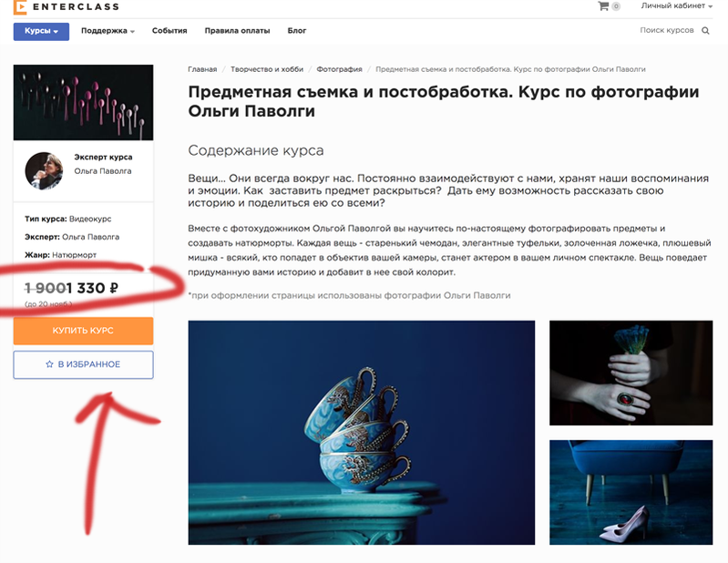
Task: Open the blue chair and shoe photo
Action: (631, 493)
